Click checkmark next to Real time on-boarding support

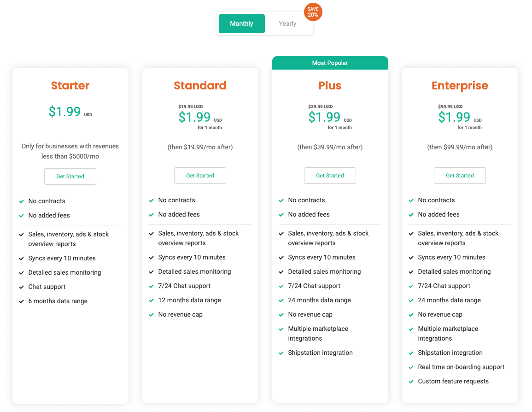click(x=411, y=367)
